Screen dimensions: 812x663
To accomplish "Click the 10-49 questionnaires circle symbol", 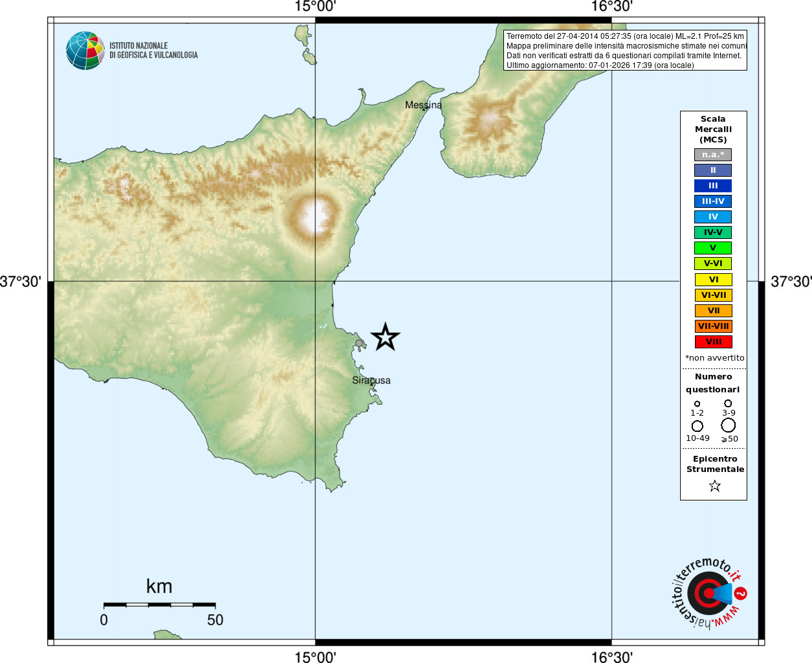I will [697, 426].
